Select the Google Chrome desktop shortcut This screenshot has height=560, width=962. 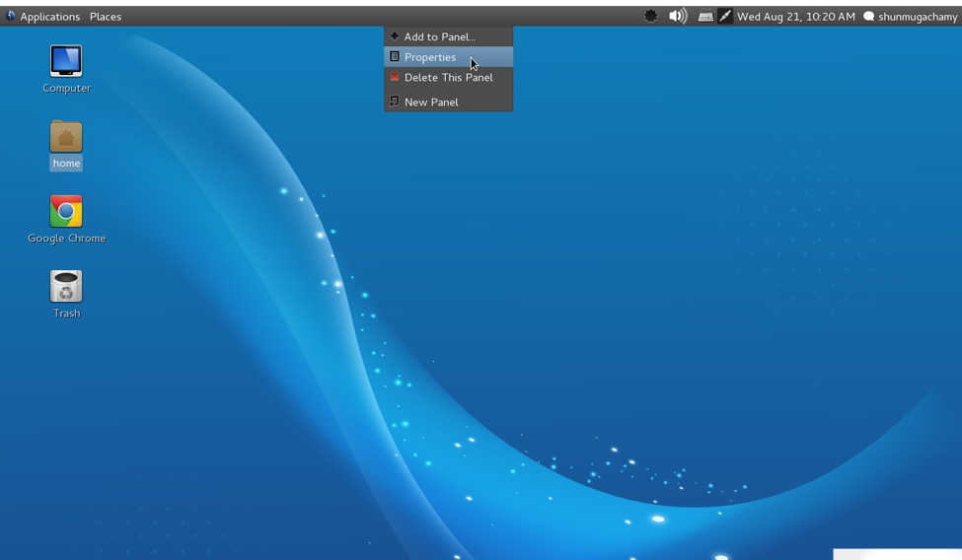(x=66, y=211)
